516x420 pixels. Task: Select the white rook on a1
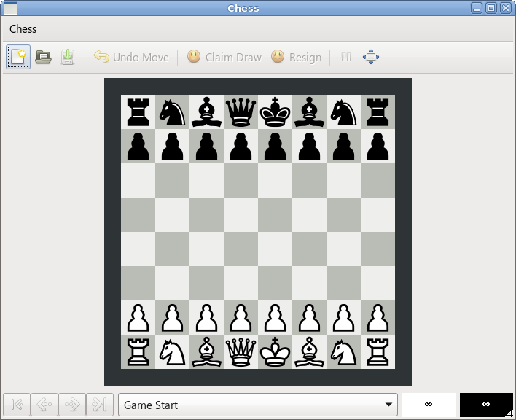pyautogui.click(x=138, y=351)
